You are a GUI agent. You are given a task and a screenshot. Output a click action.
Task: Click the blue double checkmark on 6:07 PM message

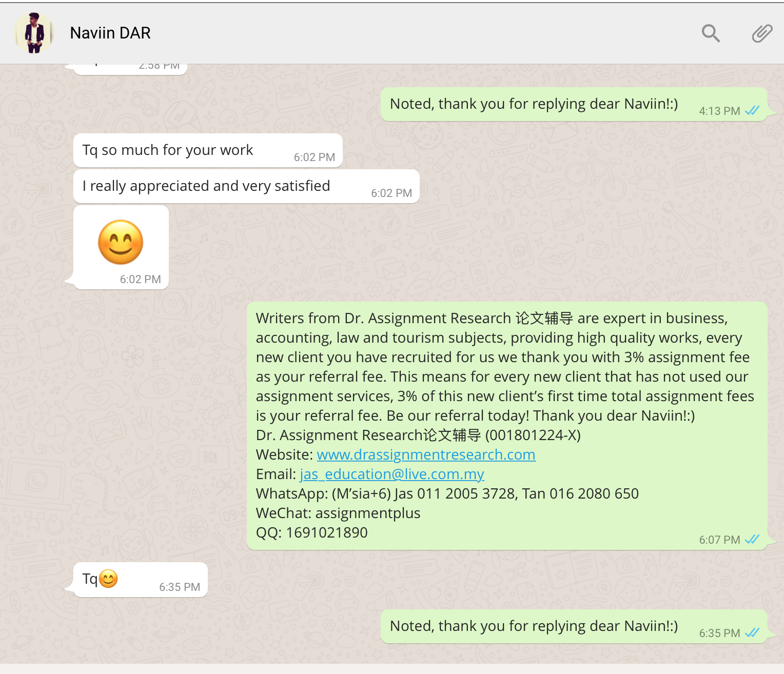[x=752, y=539]
